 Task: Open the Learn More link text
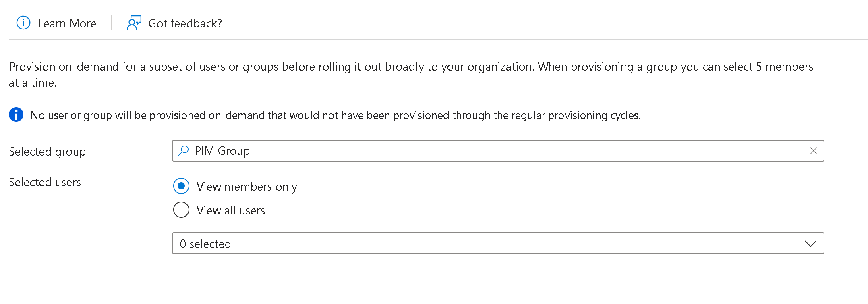(x=67, y=23)
